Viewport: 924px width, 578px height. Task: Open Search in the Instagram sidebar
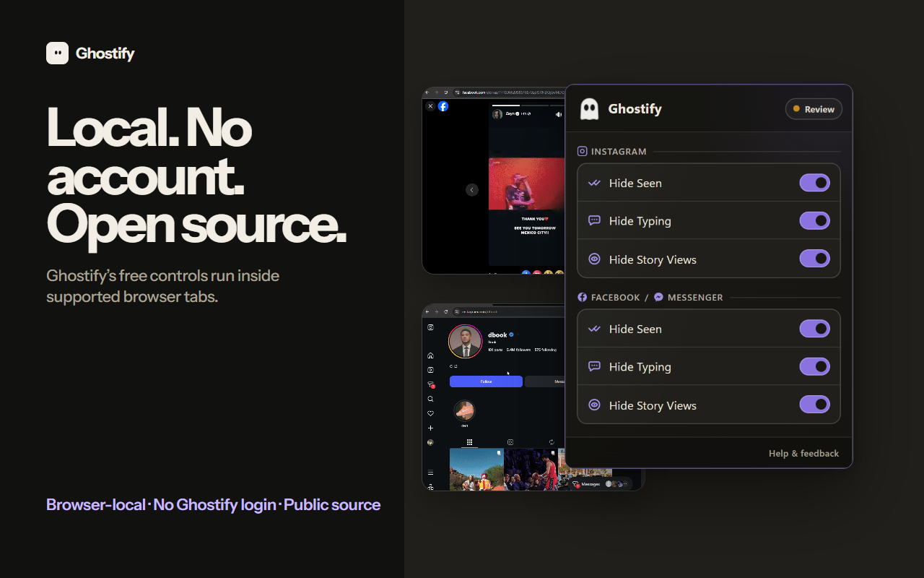(430, 399)
